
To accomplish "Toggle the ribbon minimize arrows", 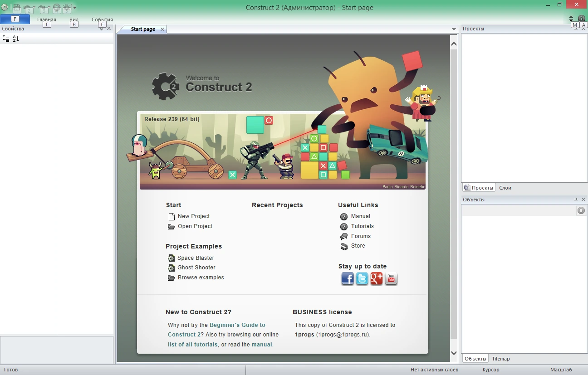I will (x=571, y=19).
